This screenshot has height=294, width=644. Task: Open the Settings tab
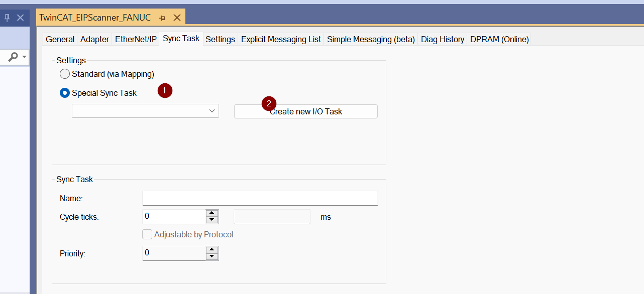(x=220, y=39)
